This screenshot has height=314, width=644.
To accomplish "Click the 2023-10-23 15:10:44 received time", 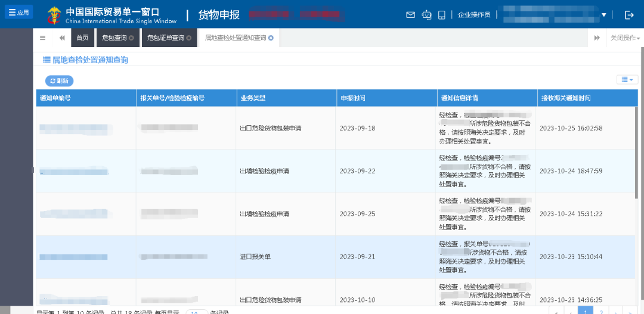I will tap(571, 257).
